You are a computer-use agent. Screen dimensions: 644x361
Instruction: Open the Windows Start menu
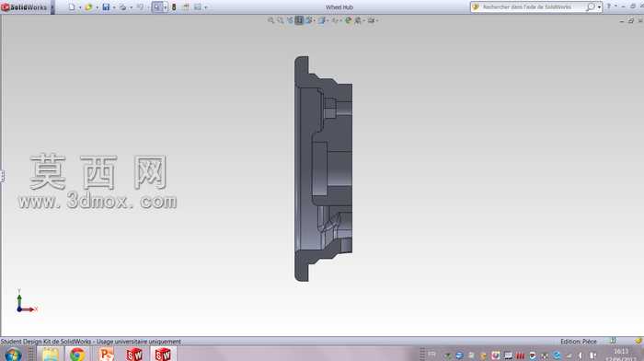click(13, 355)
